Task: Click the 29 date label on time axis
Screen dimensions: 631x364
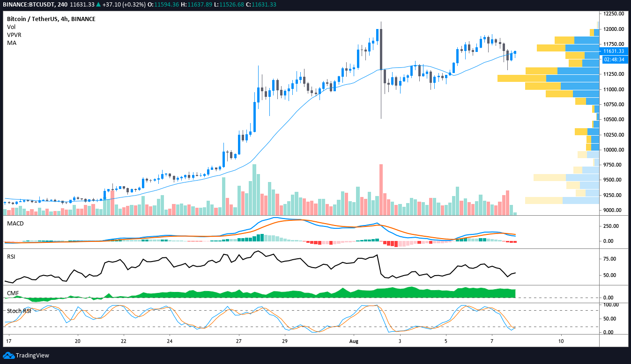Action: 284,342
